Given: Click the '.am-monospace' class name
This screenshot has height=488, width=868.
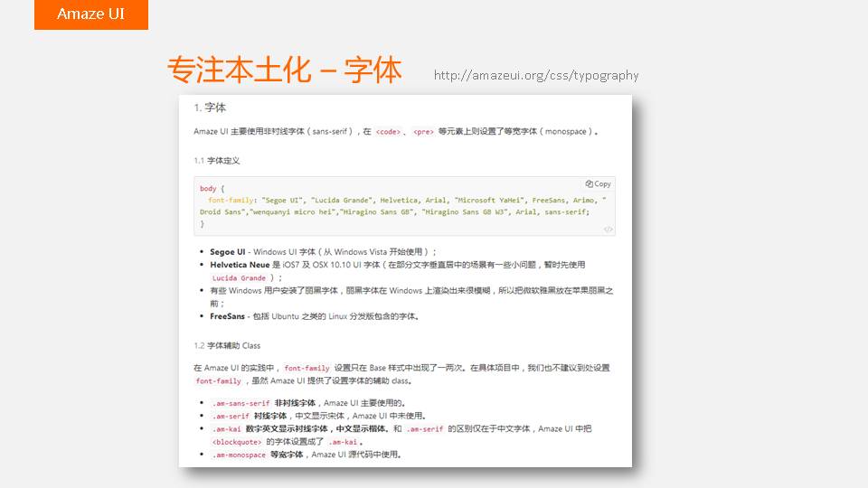Looking at the screenshot, I should click(239, 455).
